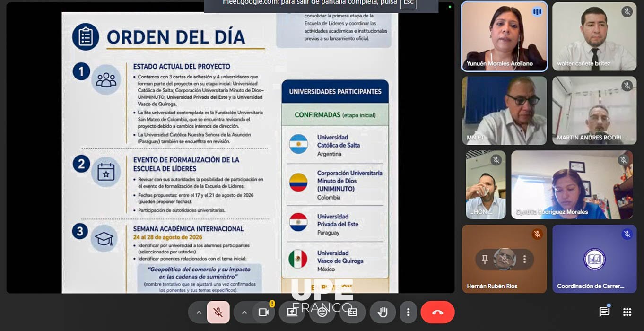Open audio settings arrow beside microphone
This screenshot has width=644, height=331.
(199, 312)
